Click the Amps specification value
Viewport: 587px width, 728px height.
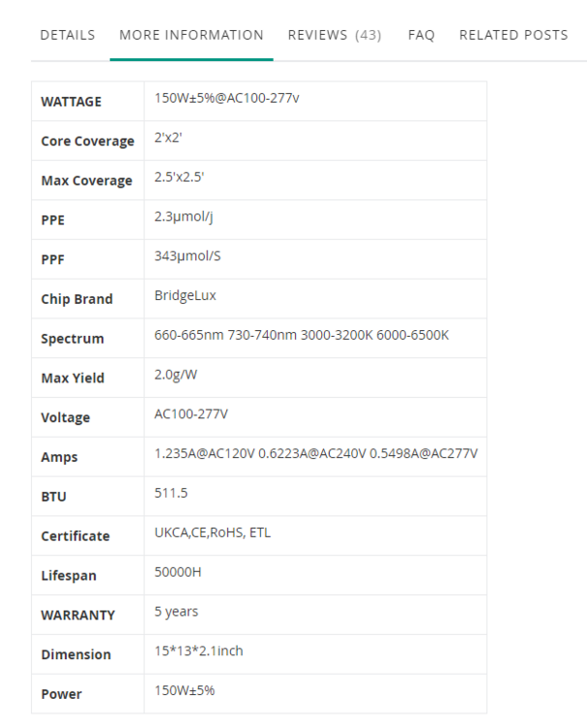coord(316,453)
